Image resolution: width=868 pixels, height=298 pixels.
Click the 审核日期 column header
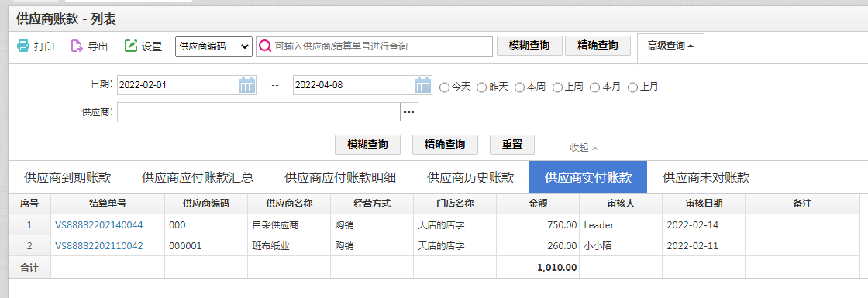[704, 204]
